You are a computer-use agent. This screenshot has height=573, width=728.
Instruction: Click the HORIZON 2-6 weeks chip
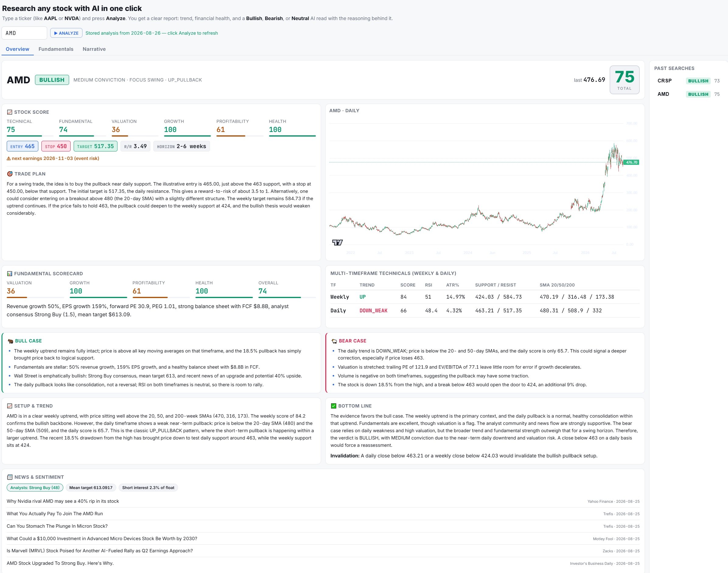(182, 146)
